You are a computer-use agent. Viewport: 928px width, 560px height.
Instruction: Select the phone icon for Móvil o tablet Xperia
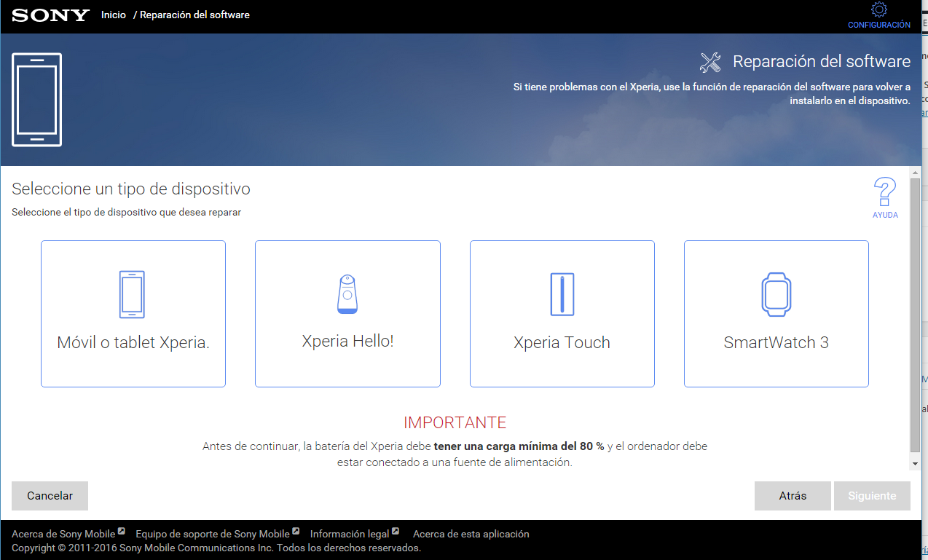coord(132,294)
